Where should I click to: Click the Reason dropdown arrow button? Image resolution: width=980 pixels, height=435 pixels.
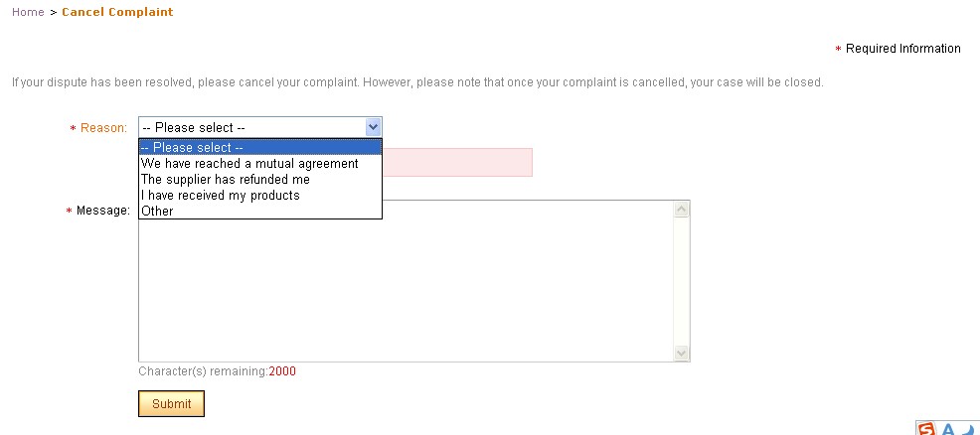point(373,127)
